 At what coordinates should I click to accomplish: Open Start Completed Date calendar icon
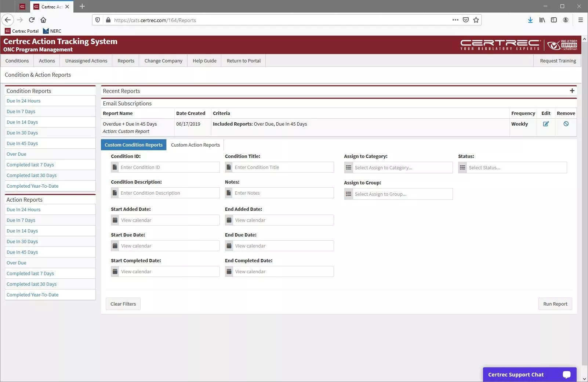click(115, 271)
